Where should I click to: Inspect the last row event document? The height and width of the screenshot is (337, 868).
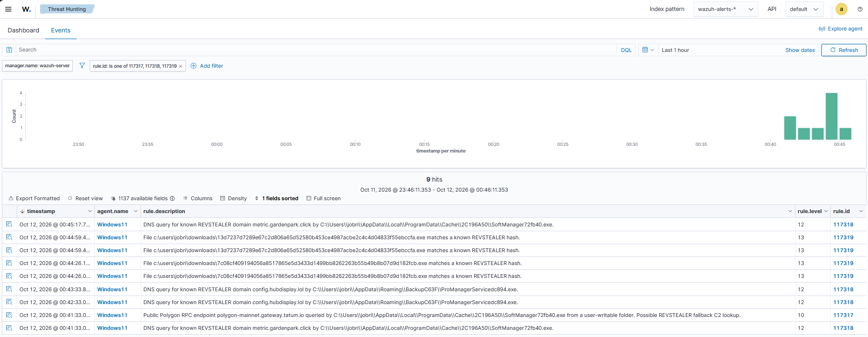pyautogui.click(x=9, y=328)
